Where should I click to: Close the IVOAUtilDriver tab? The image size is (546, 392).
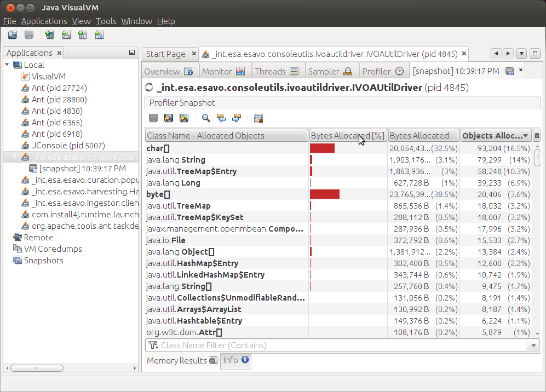point(464,54)
